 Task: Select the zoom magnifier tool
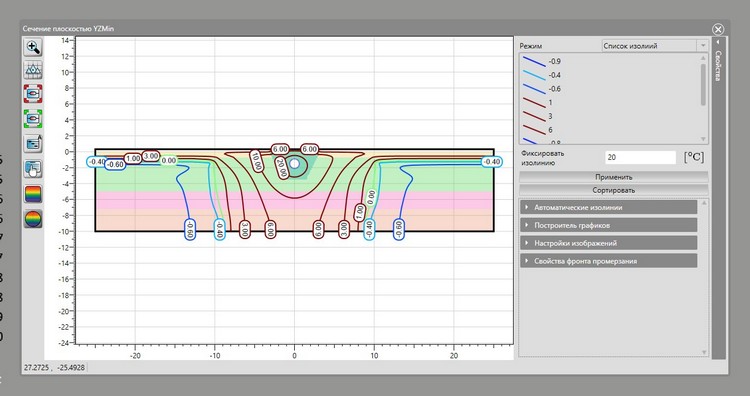pos(33,47)
